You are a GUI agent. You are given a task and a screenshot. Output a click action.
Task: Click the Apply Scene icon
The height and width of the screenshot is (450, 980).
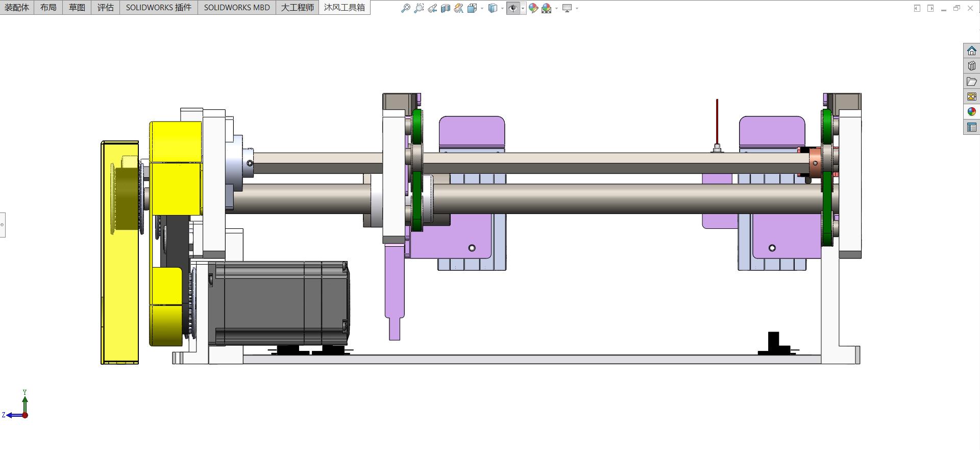[x=547, y=8]
